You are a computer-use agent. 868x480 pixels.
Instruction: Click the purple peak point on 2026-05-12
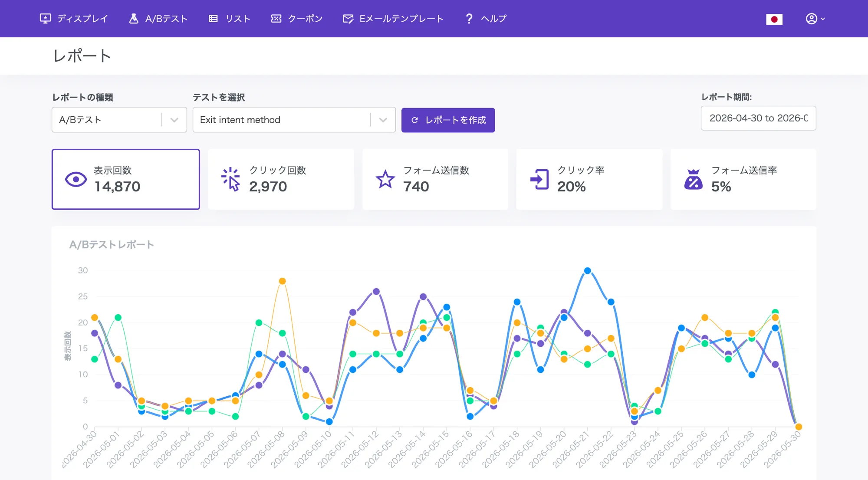[x=376, y=291]
